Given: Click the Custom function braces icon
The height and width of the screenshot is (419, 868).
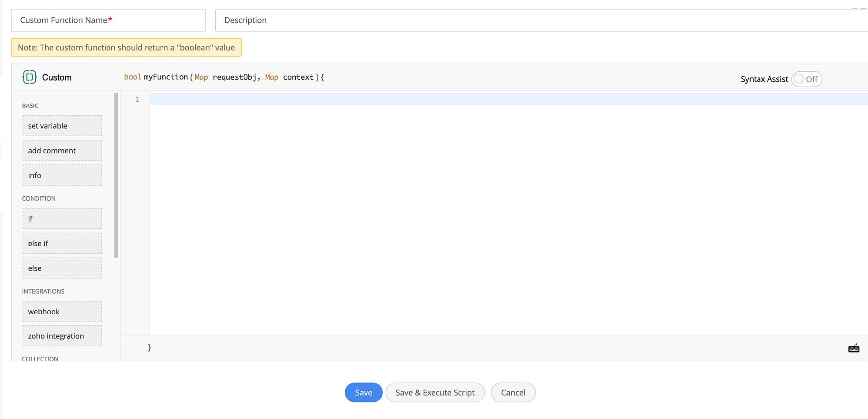Looking at the screenshot, I should click(x=30, y=77).
